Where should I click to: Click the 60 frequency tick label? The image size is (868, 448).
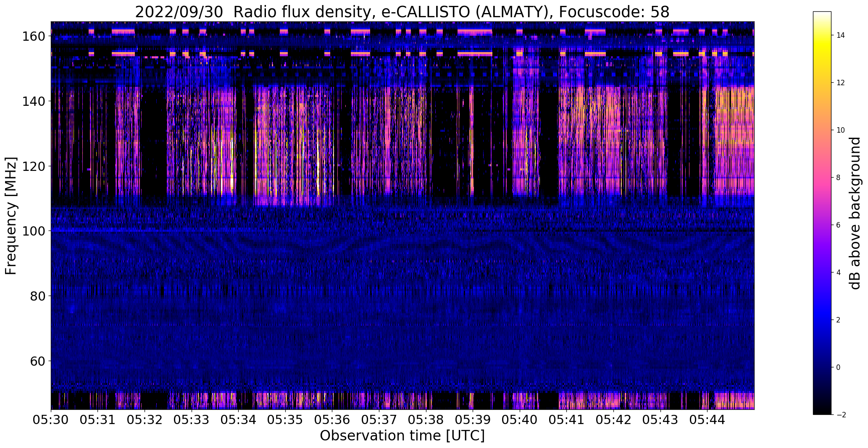pos(38,361)
